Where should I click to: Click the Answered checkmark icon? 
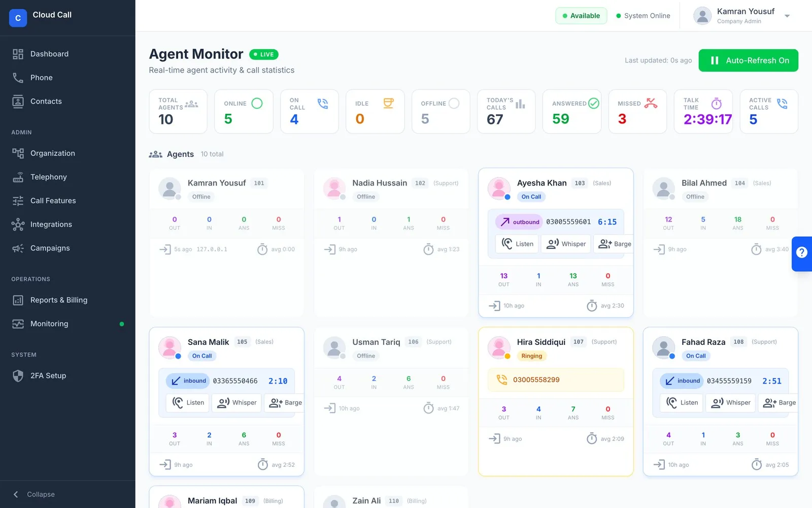tap(594, 104)
